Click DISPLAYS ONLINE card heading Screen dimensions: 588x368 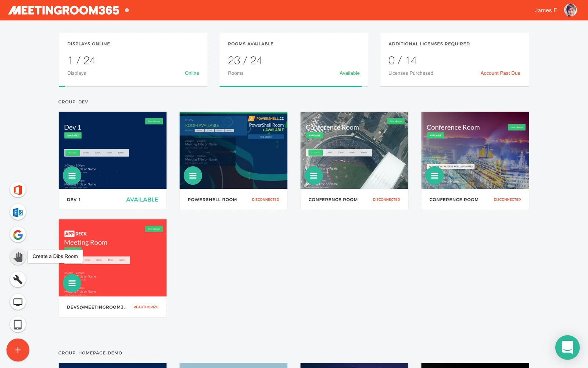(x=89, y=44)
